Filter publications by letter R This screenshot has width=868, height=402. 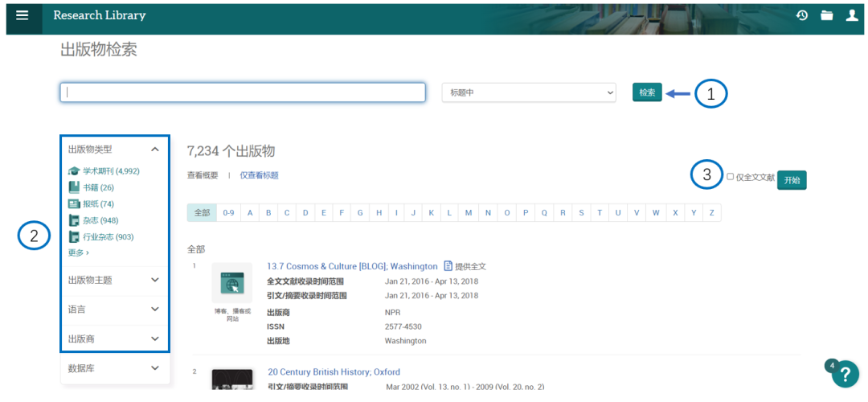563,212
